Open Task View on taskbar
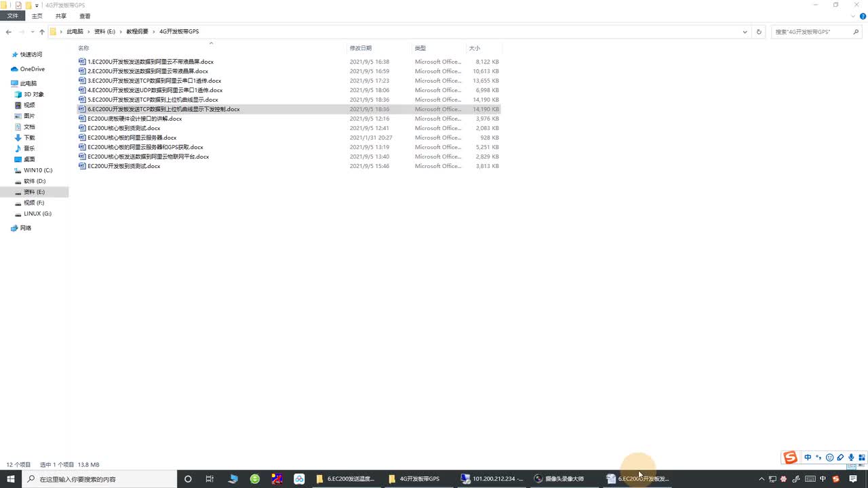Viewport: 868px width, 488px height. pyautogui.click(x=210, y=479)
